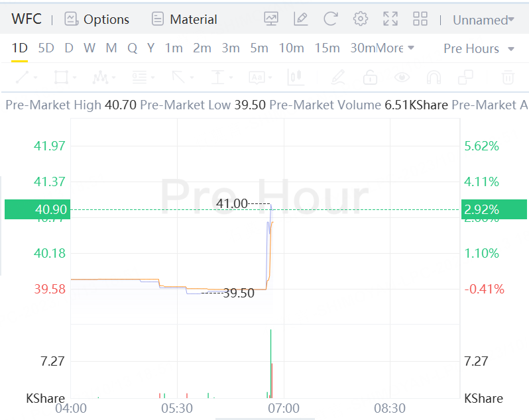The image size is (529, 420).
Task: Open chart settings gear
Action: [x=361, y=19]
